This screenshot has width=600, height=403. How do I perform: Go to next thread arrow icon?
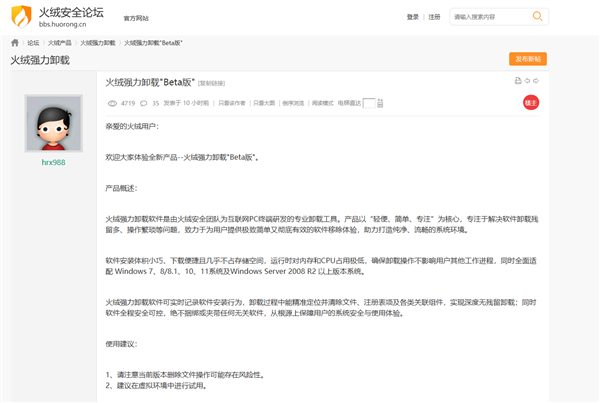tap(537, 80)
